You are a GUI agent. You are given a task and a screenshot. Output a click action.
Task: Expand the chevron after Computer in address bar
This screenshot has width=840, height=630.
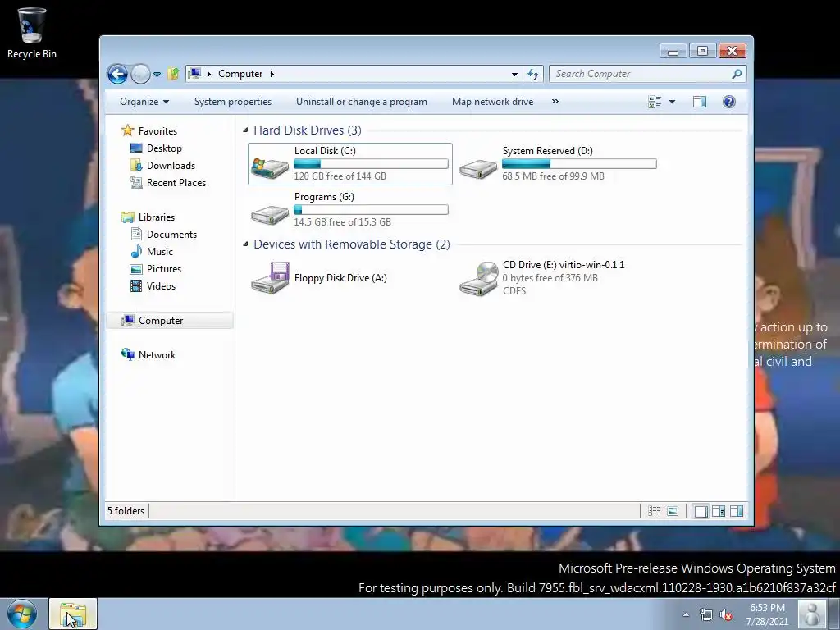point(272,74)
